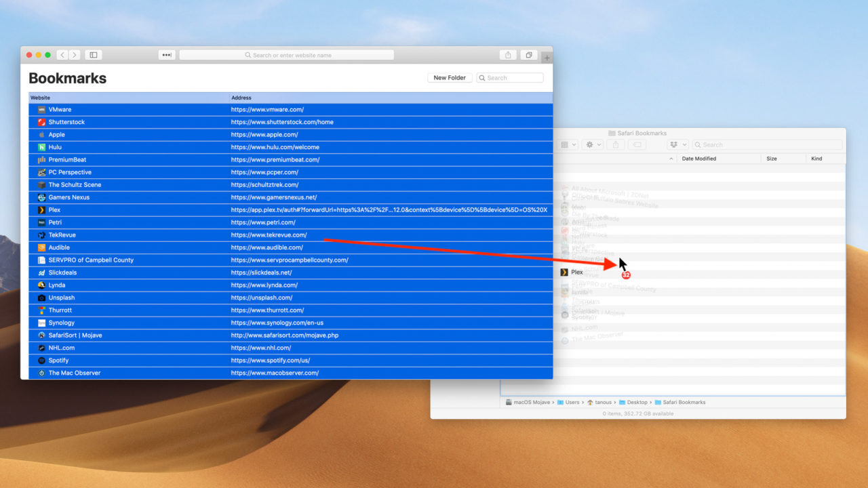Sort Finder by the Kind column
868x488 pixels.
816,159
